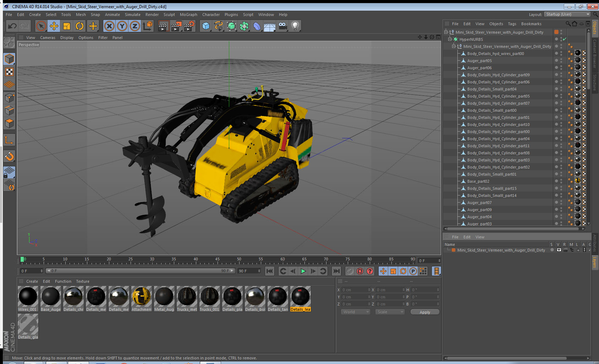Collapse root Mini_Skid_Steer_Vermeer_with_Auger_Drill_Dirty object
Screen dimensions: 599x364
[x=446, y=32]
